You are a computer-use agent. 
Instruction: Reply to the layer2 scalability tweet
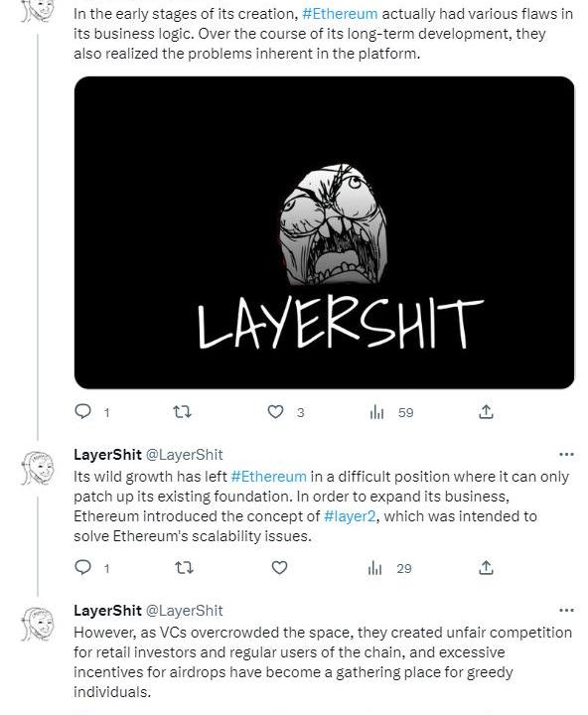coord(83,568)
